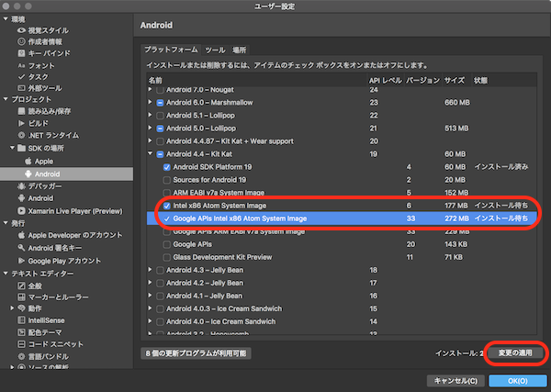Click the キー バインド icon
Viewport: 551px width, 392px height.
21,53
